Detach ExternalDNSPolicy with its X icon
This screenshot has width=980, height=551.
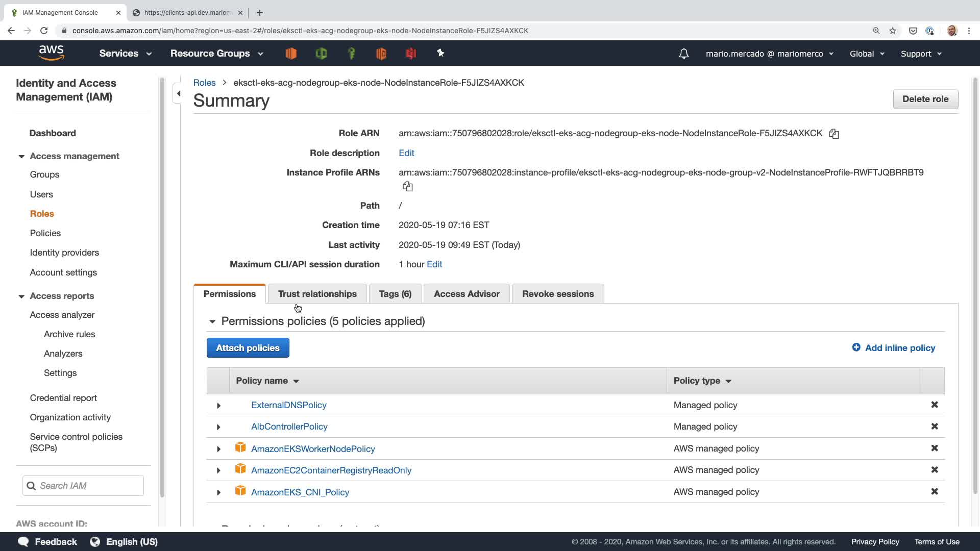(934, 405)
